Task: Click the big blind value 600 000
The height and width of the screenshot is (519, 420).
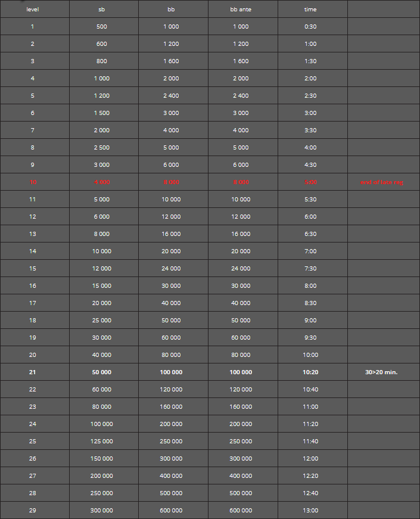Action: click(171, 511)
